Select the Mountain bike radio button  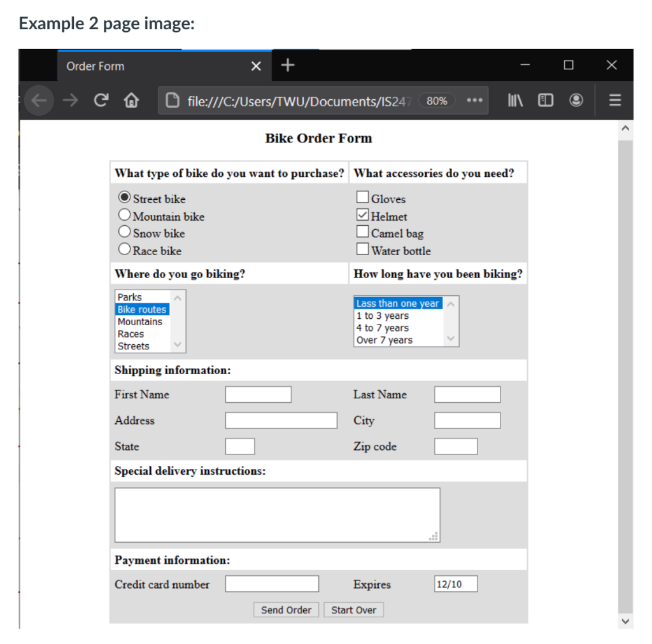(x=124, y=214)
